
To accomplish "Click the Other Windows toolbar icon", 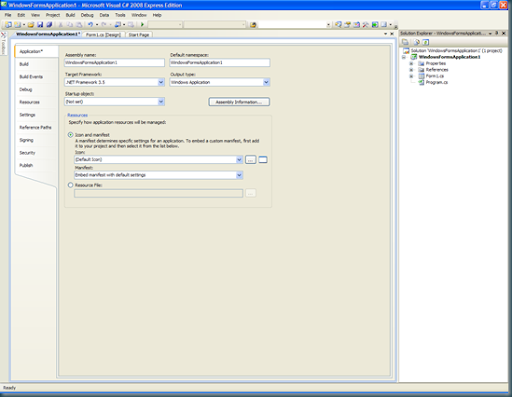I will click(x=384, y=24).
